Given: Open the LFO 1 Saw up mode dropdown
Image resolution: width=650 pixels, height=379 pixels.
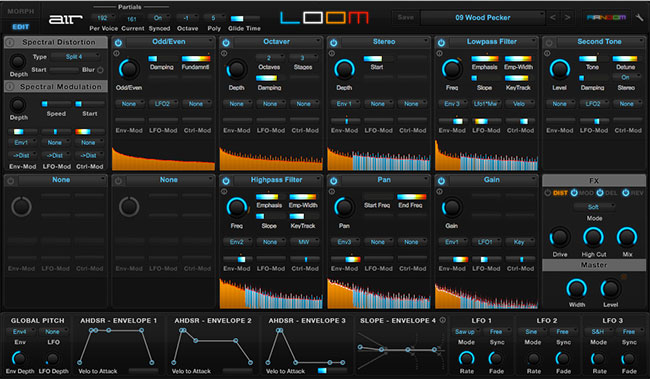Looking at the screenshot, I should point(466,332).
